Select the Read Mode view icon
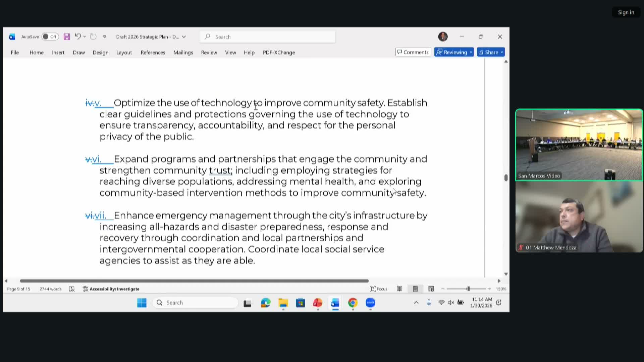The width and height of the screenshot is (644, 362). pyautogui.click(x=399, y=289)
